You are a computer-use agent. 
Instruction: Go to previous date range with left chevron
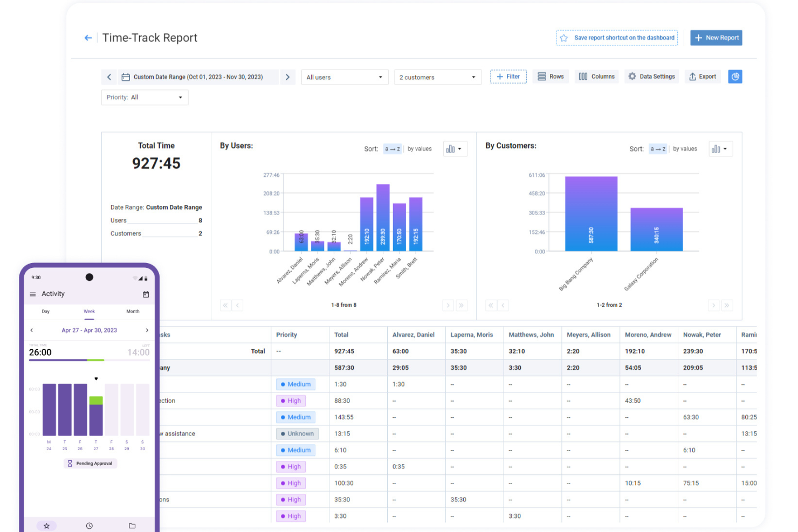coord(109,77)
